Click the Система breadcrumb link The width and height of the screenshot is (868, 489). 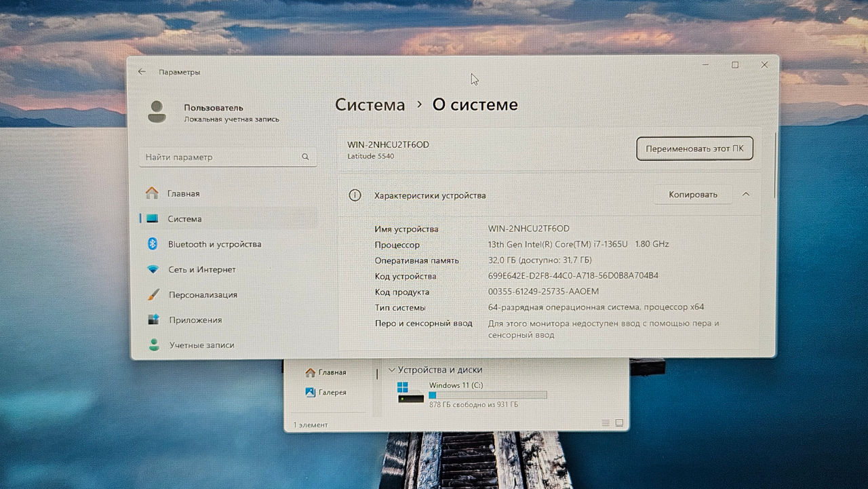tap(370, 105)
